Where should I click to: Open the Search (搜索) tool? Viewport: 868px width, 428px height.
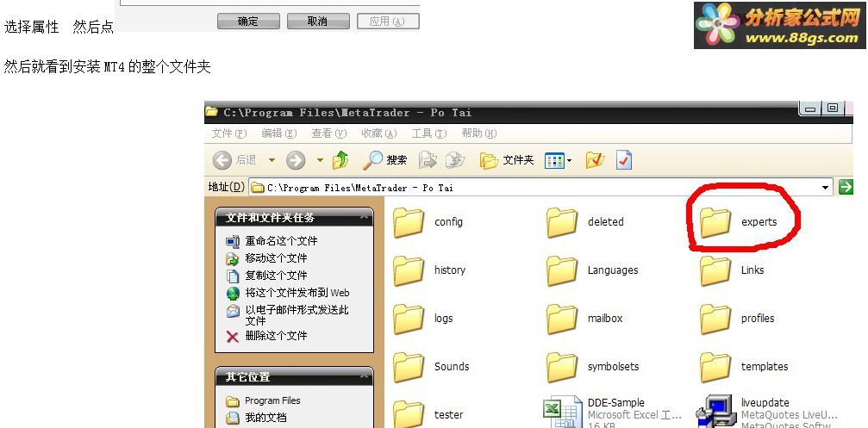[x=385, y=160]
